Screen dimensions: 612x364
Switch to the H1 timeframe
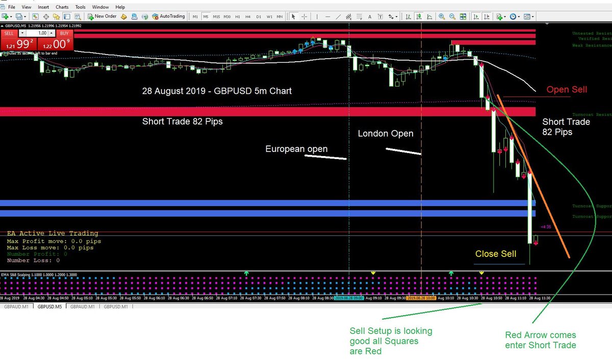tap(238, 16)
